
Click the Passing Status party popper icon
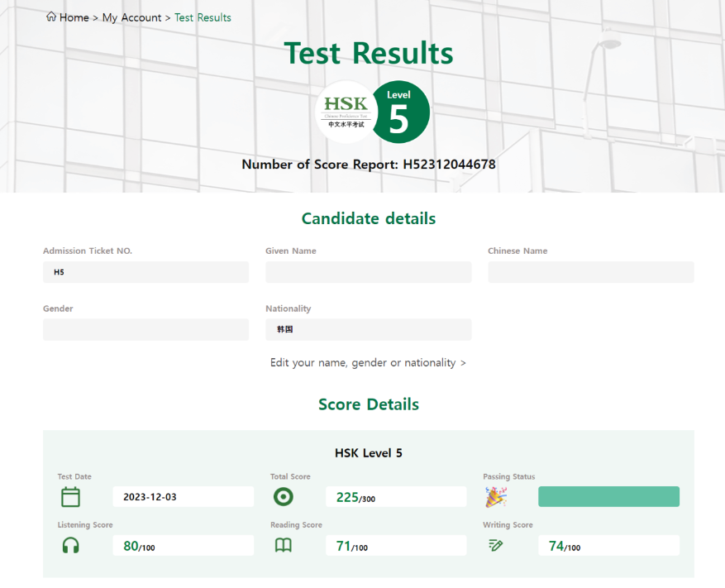pyautogui.click(x=496, y=497)
